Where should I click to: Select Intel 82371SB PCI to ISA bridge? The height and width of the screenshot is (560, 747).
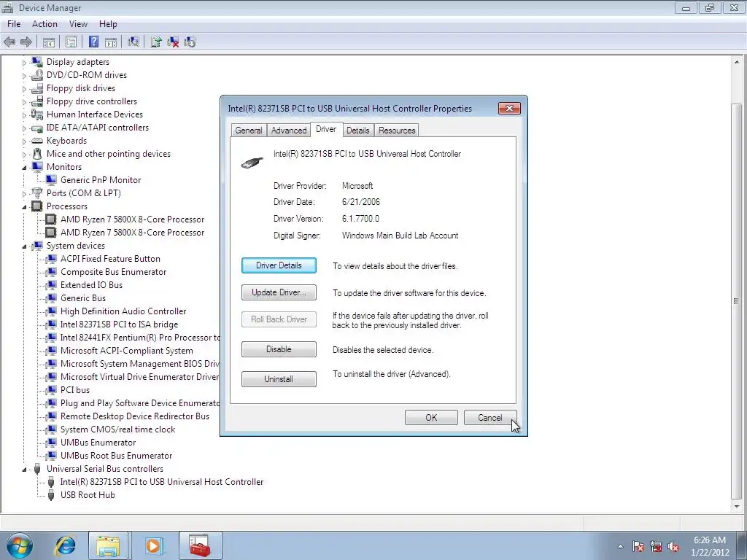[x=119, y=324]
